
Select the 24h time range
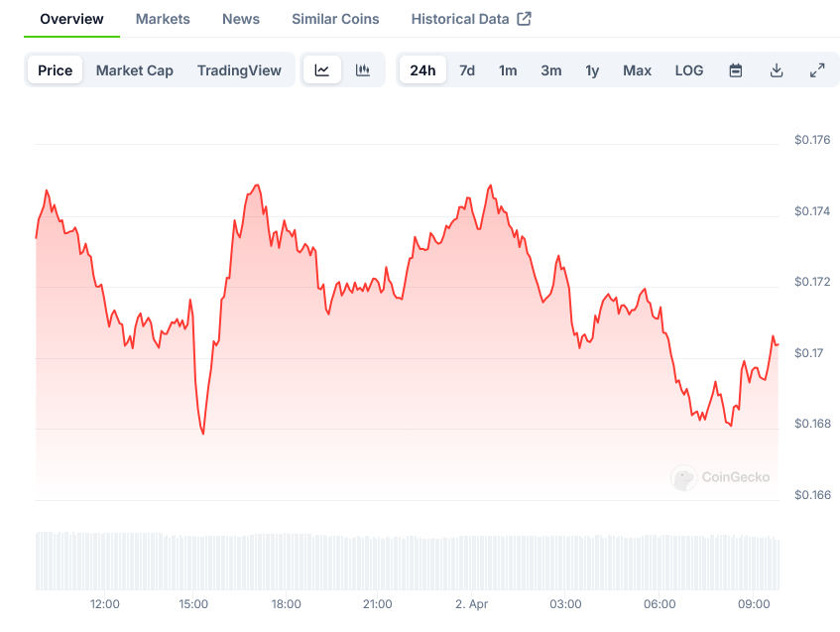click(x=422, y=70)
